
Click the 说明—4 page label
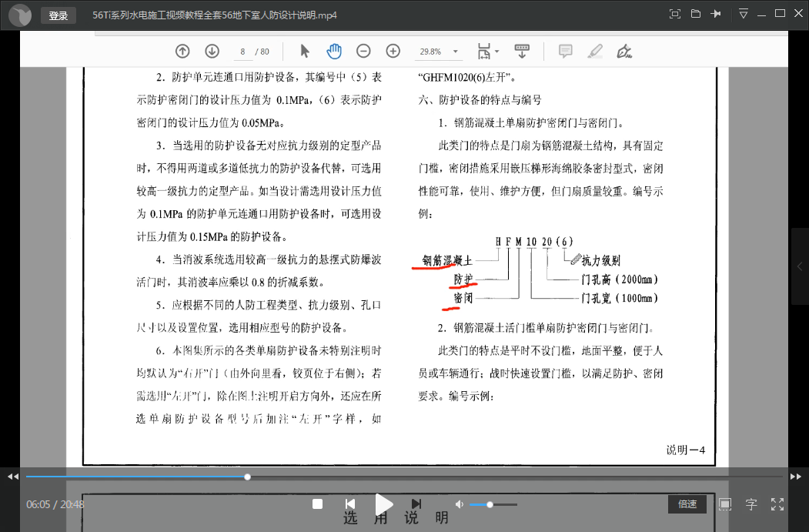[x=686, y=450]
